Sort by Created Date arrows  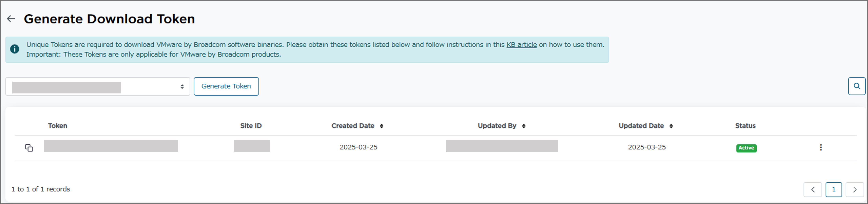(x=381, y=126)
